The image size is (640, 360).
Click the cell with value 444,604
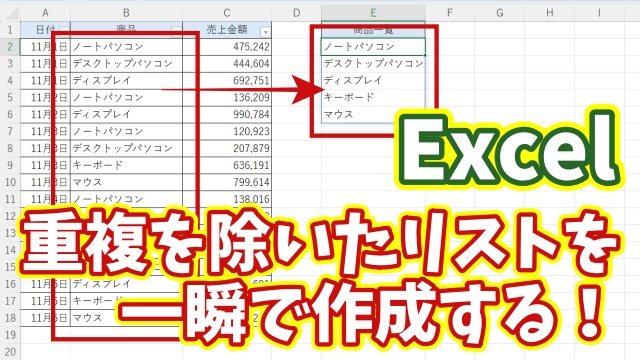(227, 64)
